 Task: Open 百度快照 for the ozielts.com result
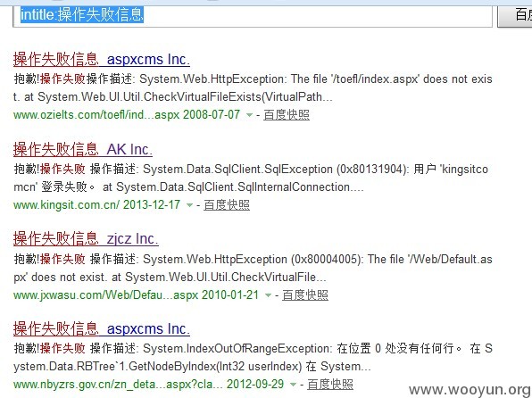point(287,115)
